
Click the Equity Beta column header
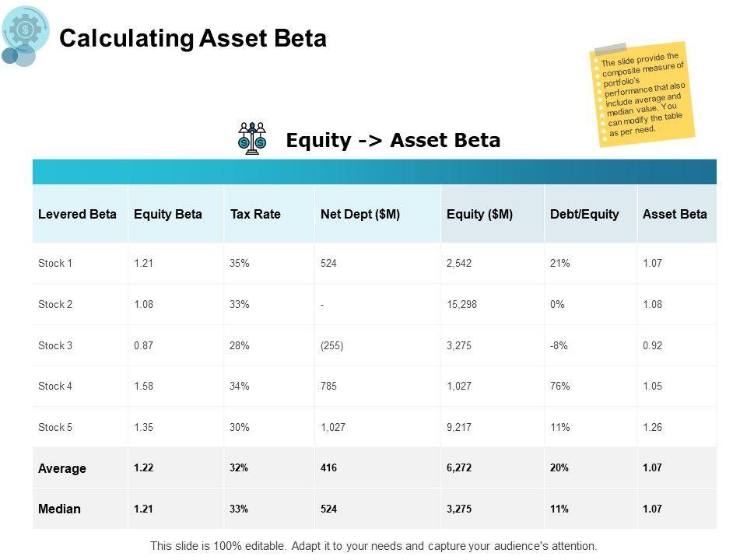click(168, 214)
